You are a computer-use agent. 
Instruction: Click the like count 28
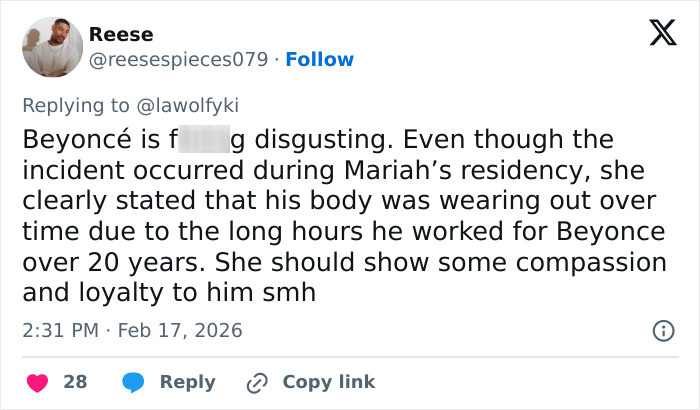click(x=75, y=382)
